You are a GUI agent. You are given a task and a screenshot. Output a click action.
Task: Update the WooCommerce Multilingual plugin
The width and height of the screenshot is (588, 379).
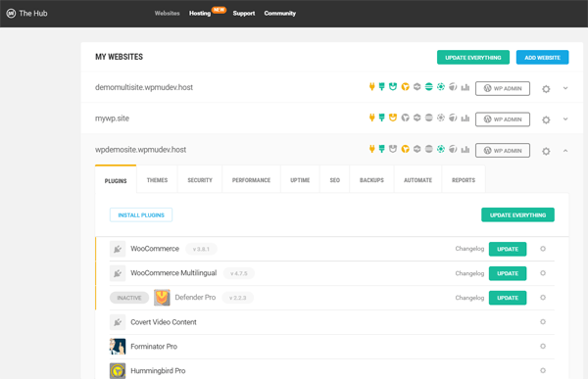coord(508,273)
